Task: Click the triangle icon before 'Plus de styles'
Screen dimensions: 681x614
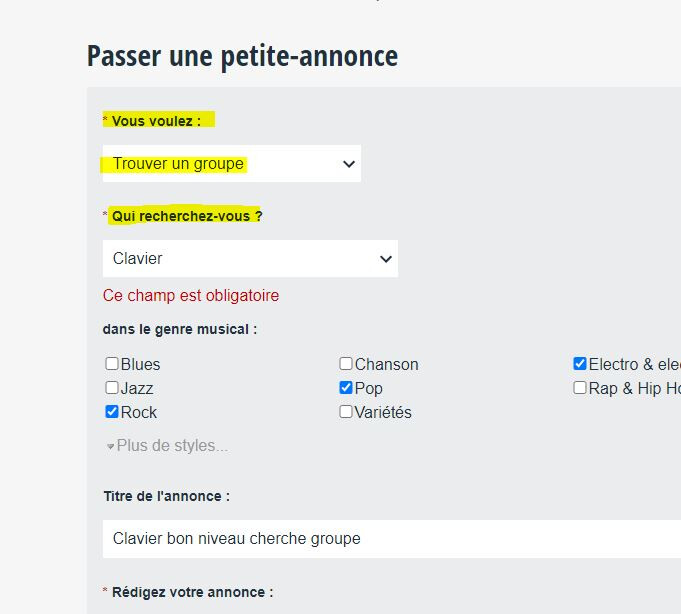Action: click(110, 447)
